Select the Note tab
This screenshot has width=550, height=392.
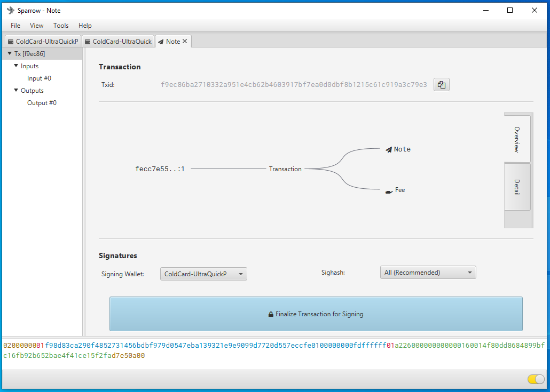pos(173,42)
